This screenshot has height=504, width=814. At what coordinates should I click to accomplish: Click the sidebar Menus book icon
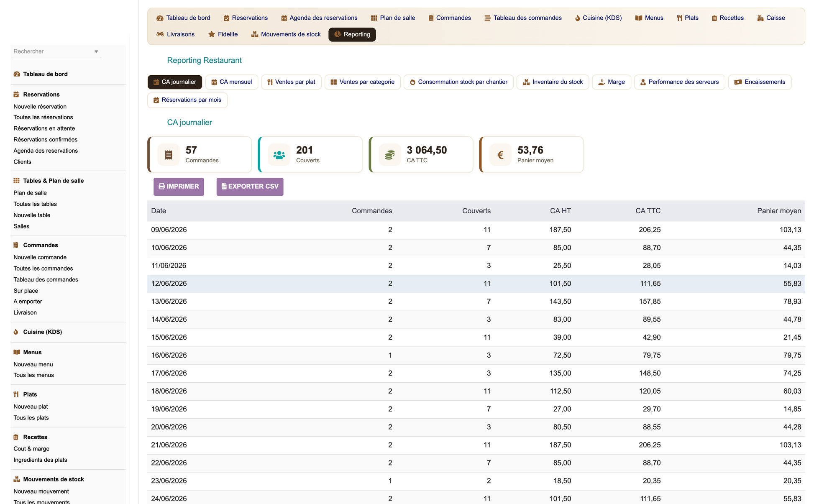17,352
